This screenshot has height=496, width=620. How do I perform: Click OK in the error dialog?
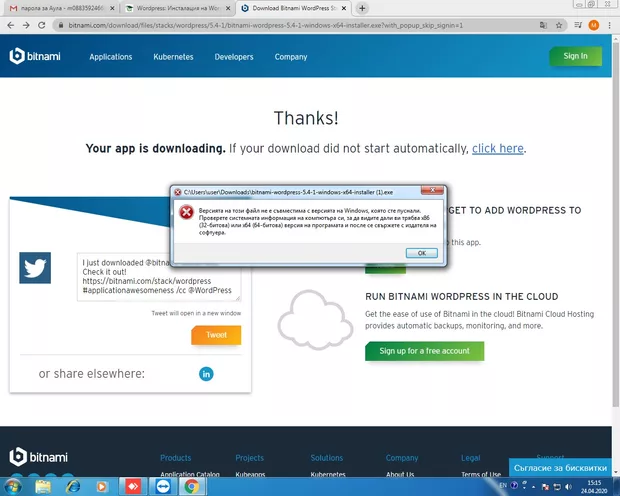point(422,253)
